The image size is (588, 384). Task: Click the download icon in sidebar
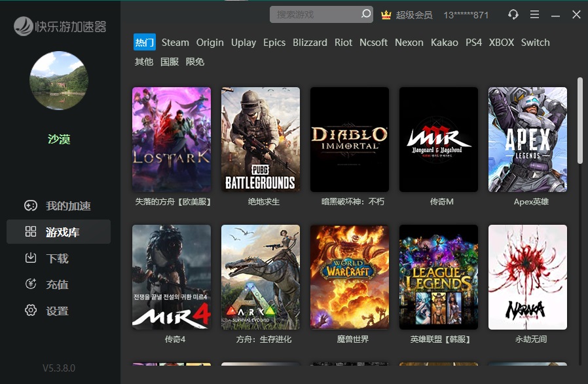(31, 258)
